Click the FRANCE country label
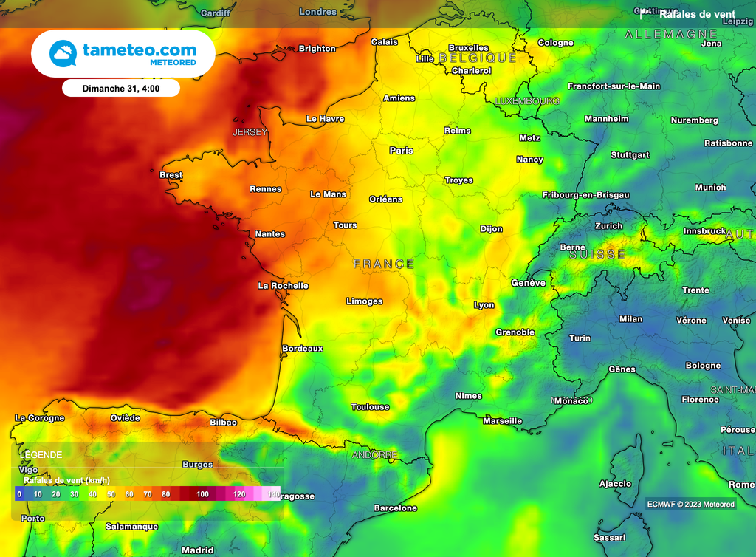This screenshot has width=756, height=557. click(x=384, y=264)
